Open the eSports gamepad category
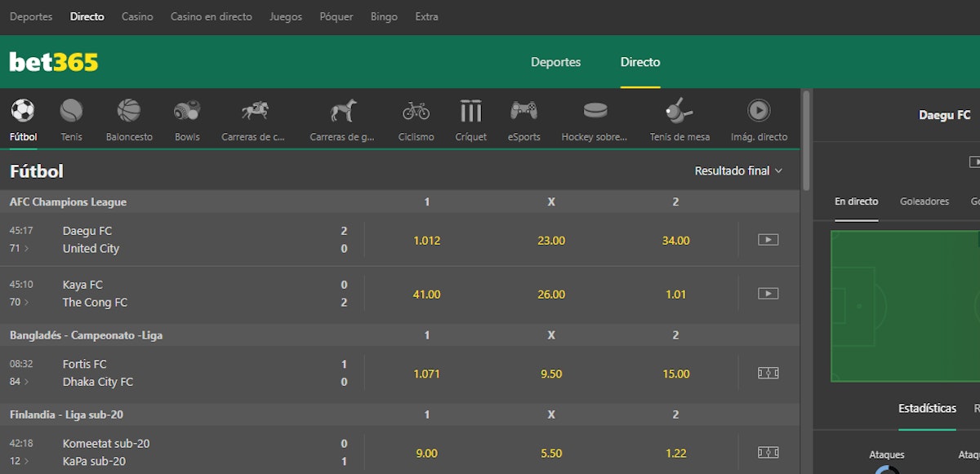Screen dimensions: 980x474 point(523,111)
